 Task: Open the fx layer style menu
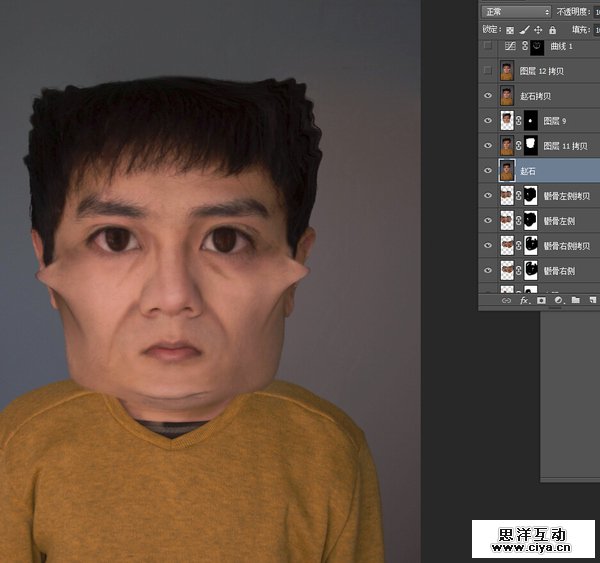(524, 299)
